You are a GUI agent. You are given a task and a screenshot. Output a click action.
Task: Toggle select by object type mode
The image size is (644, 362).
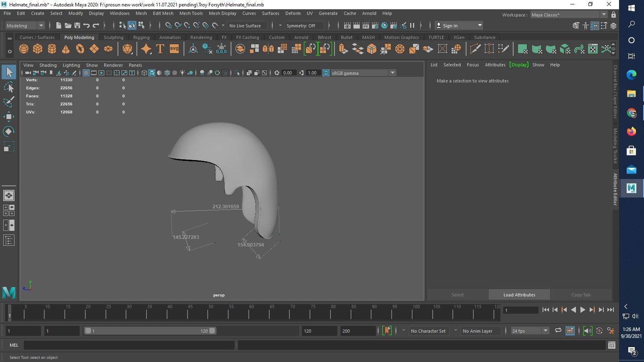132,25
